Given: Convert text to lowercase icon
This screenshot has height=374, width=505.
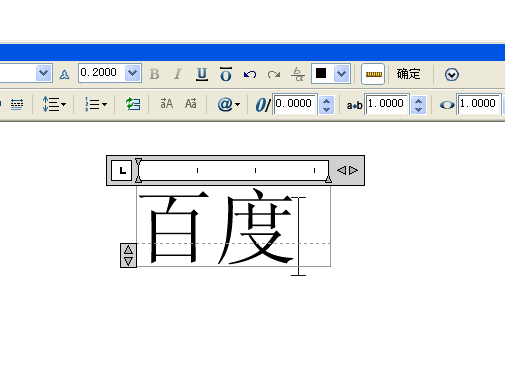Looking at the screenshot, I should [x=191, y=104].
